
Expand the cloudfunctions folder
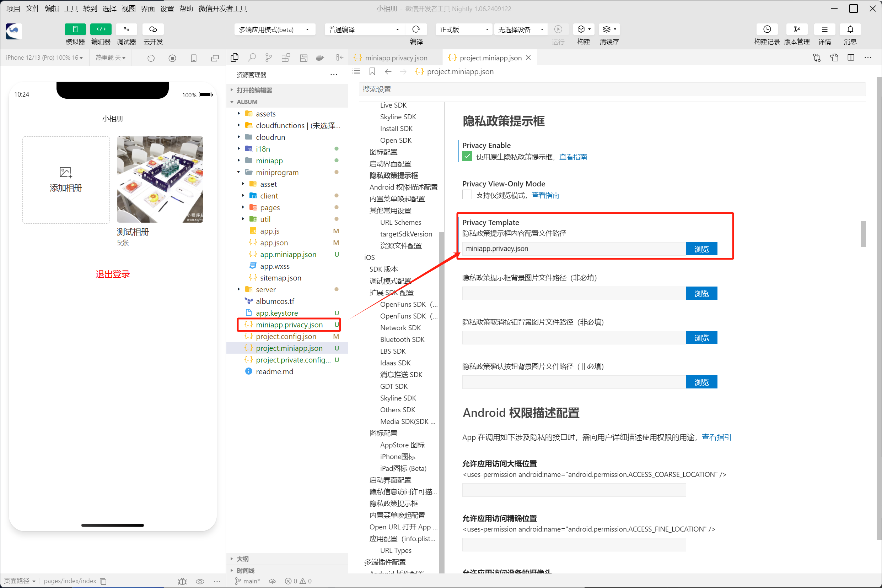pyautogui.click(x=287, y=125)
